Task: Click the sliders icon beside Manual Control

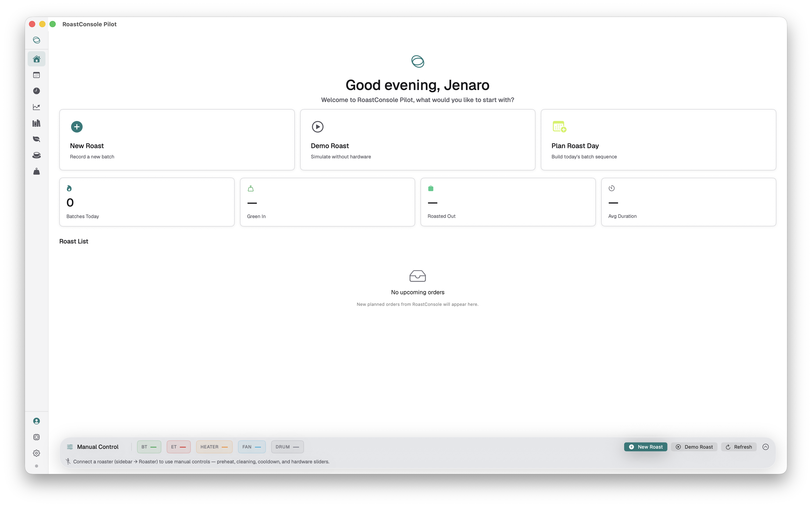Action: click(x=70, y=447)
